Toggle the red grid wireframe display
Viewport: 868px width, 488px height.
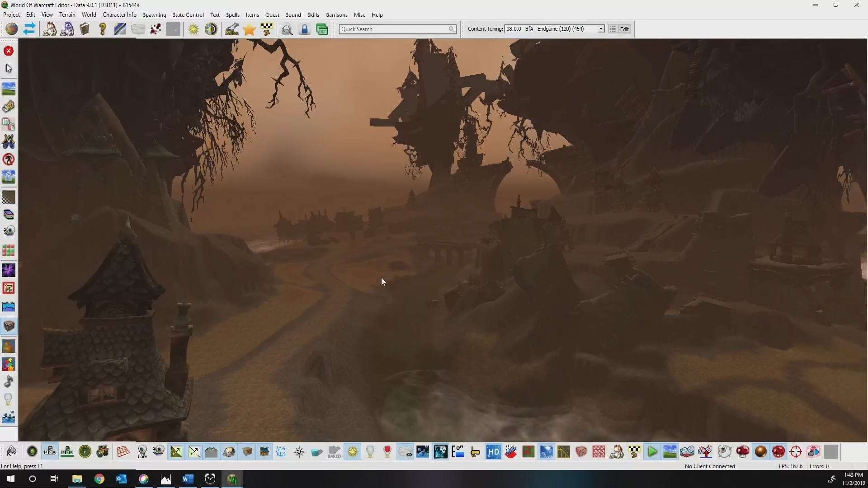coord(599,452)
